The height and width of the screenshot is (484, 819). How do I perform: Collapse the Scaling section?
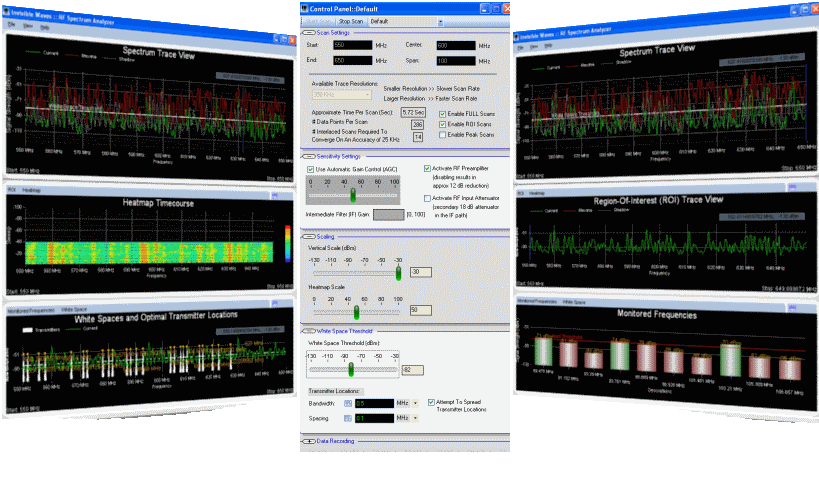309,237
